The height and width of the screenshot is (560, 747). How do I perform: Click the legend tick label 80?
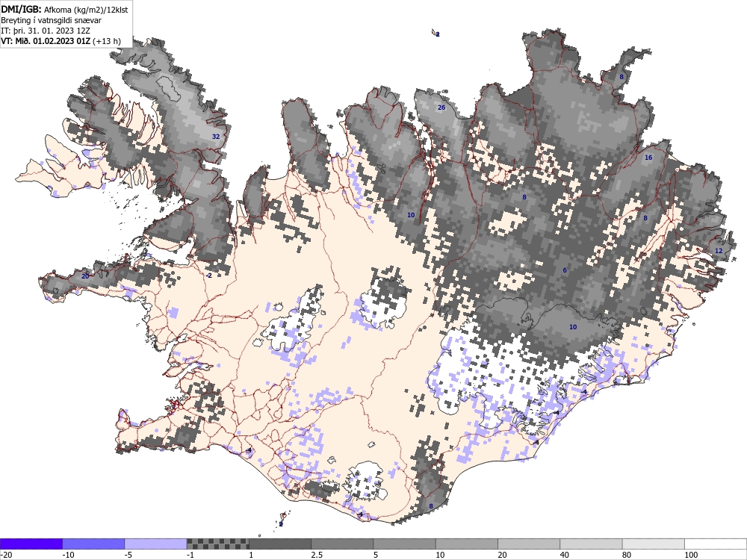coord(627,555)
